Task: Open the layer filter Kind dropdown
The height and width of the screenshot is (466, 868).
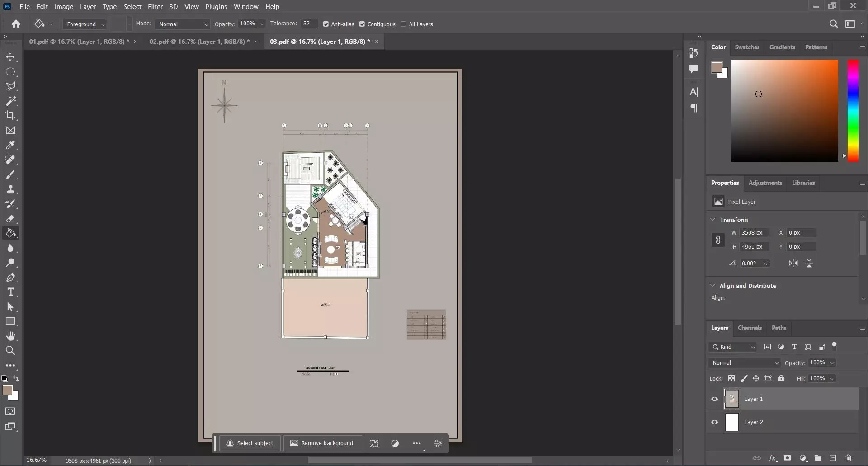Action: (x=733, y=347)
